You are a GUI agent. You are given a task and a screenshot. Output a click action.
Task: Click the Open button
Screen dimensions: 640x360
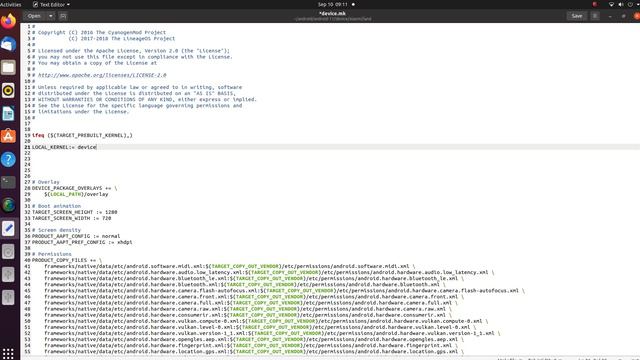pyautogui.click(x=34, y=16)
